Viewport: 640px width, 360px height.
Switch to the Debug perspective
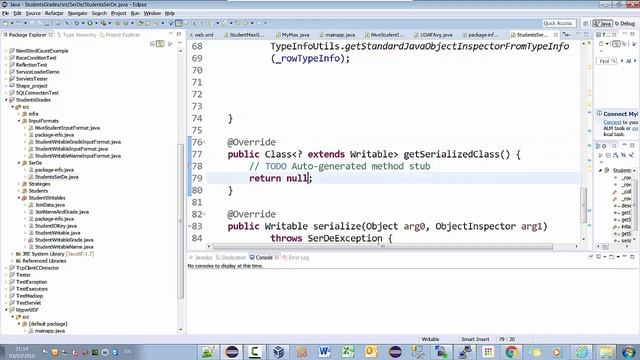point(625,24)
